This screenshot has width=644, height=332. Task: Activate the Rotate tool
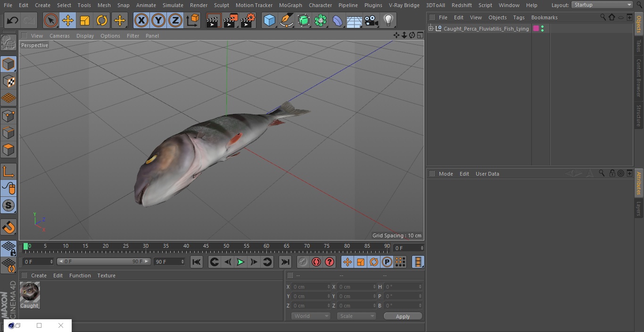point(102,20)
